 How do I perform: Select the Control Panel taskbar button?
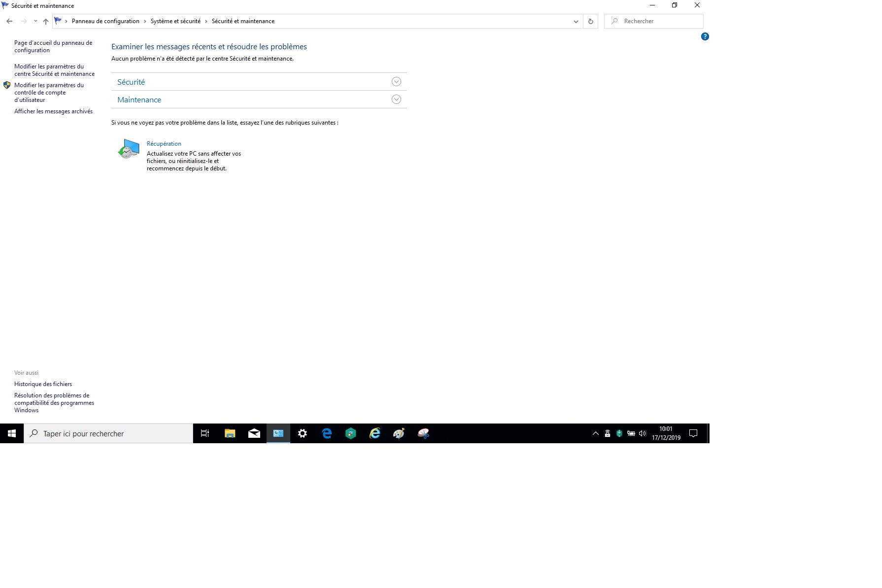click(x=278, y=433)
